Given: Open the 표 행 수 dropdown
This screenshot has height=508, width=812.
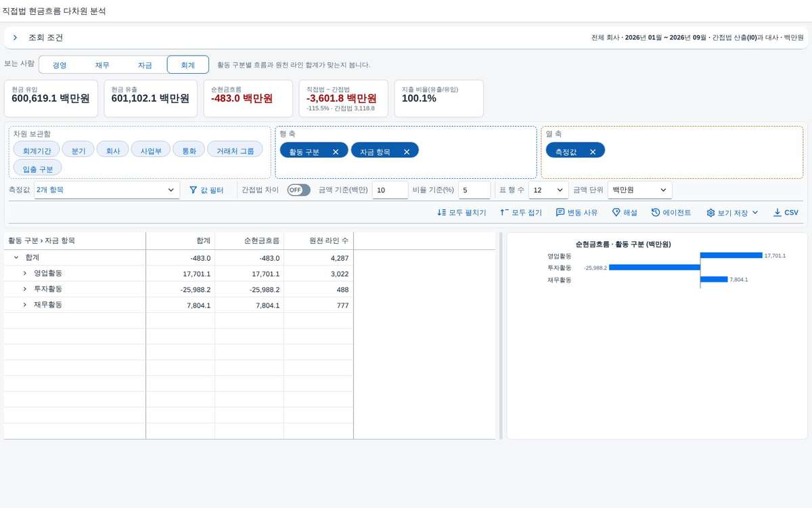Looking at the screenshot, I should (548, 190).
